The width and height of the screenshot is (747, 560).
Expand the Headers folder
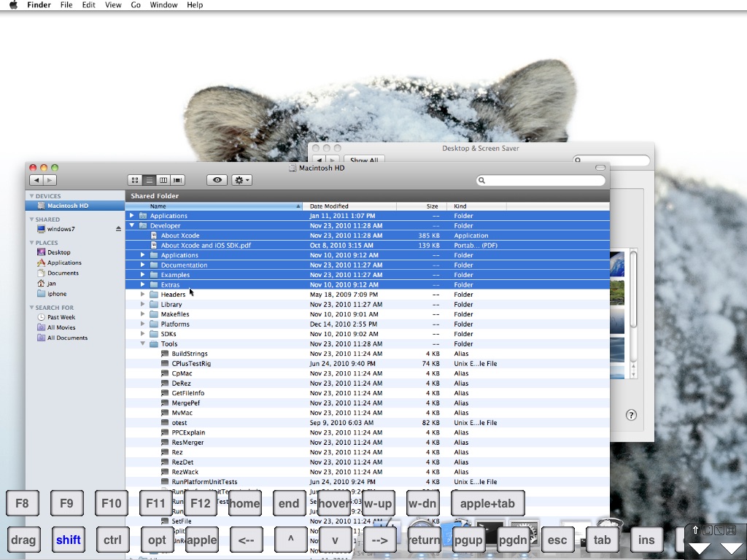142,295
